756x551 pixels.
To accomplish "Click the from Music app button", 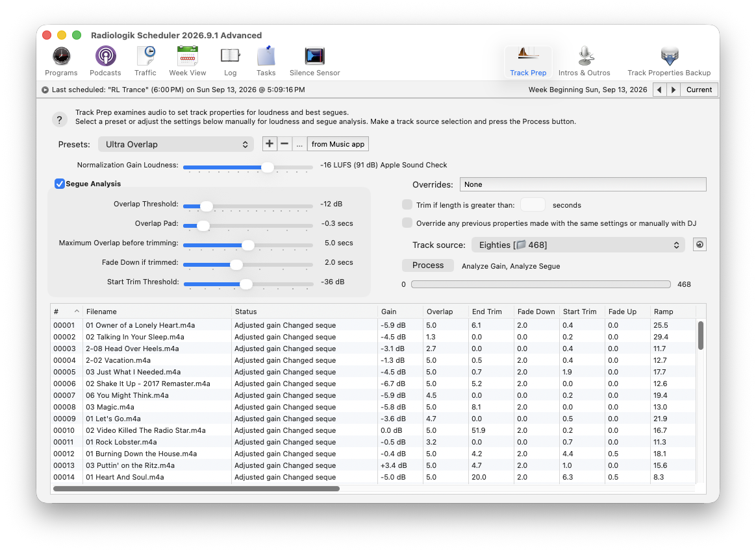I will point(338,144).
